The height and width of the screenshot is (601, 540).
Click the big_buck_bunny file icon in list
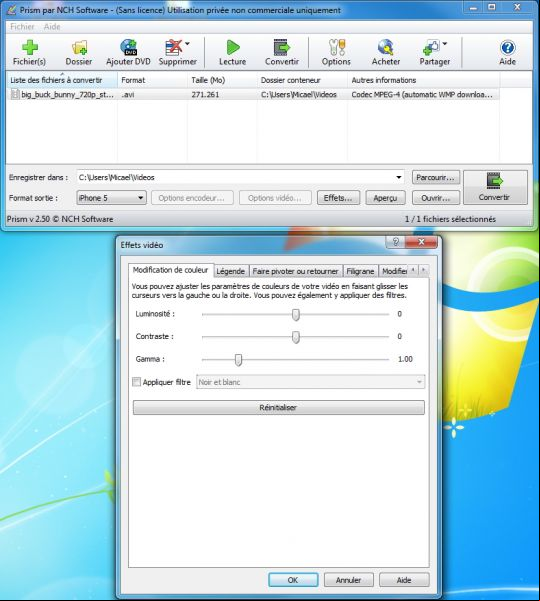point(15,94)
